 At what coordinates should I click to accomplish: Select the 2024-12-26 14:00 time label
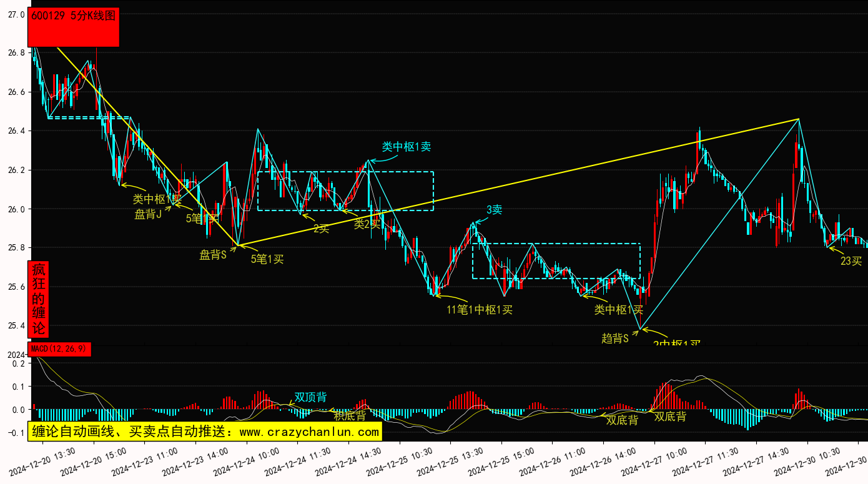[x=604, y=462]
